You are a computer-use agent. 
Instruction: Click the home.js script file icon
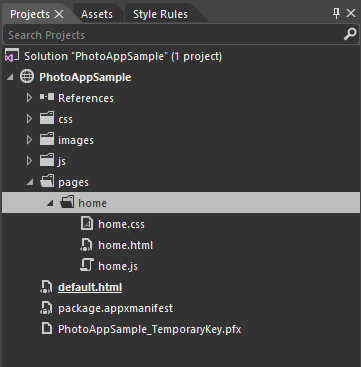tap(87, 266)
